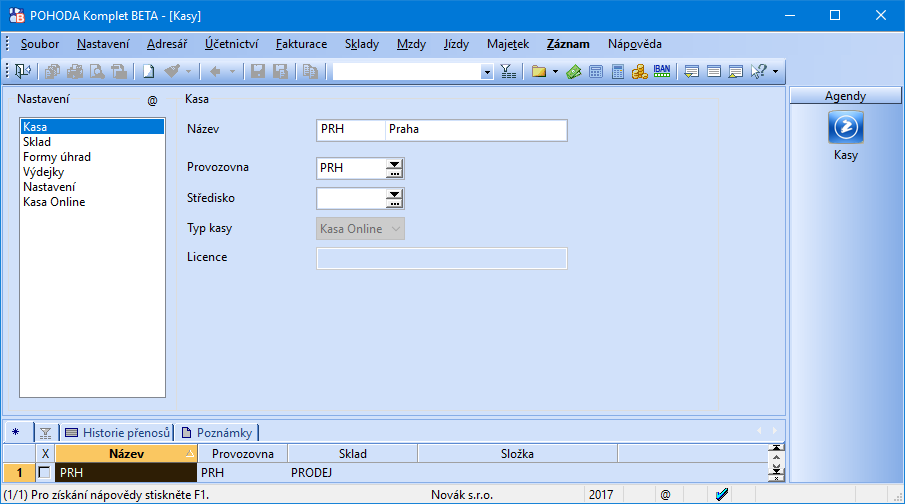Click the floppy disk save icon
Screen dimensions: 905x504
coord(258,71)
